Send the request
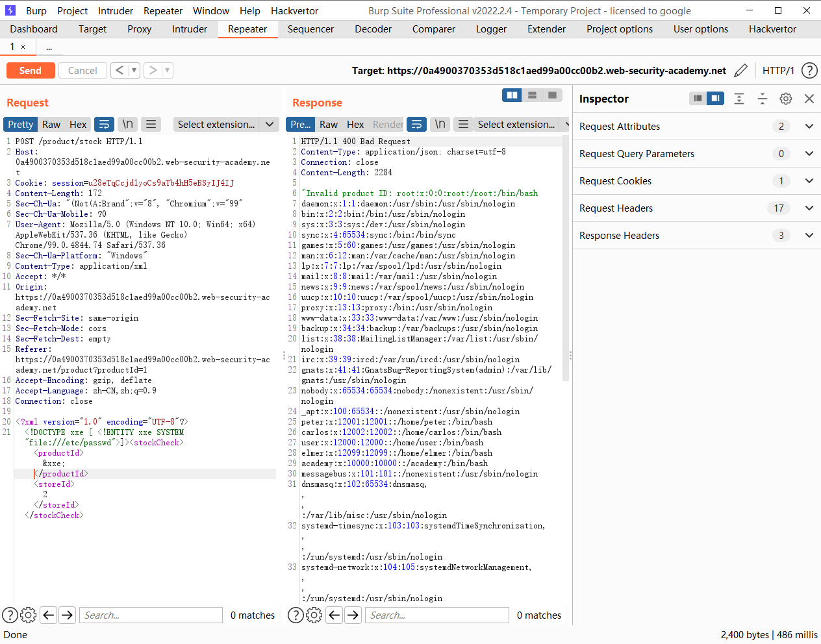The width and height of the screenshot is (821, 644). pyautogui.click(x=30, y=70)
